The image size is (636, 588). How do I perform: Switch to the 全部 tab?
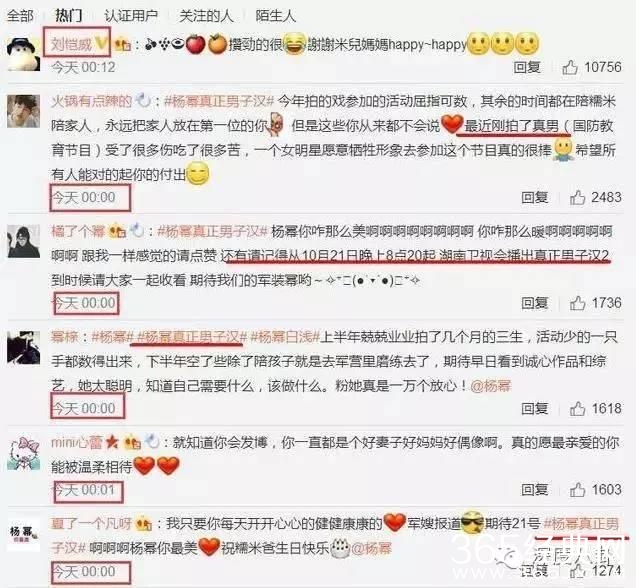(20, 16)
